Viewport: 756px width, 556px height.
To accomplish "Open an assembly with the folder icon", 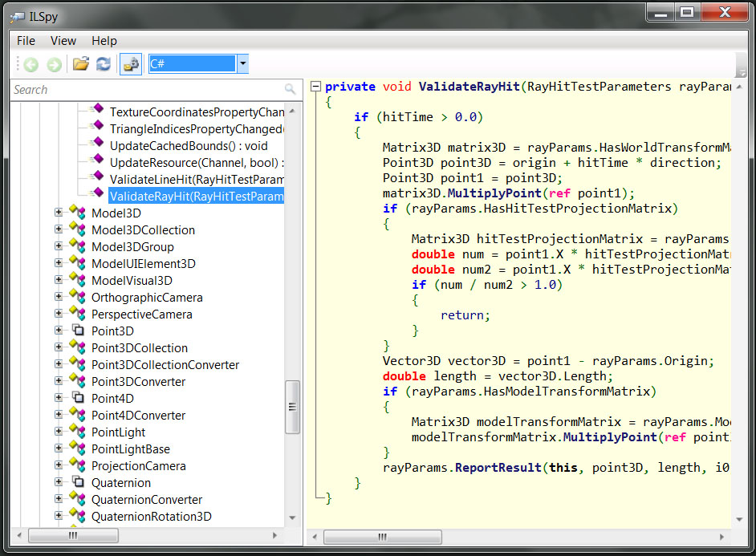I will click(81, 63).
